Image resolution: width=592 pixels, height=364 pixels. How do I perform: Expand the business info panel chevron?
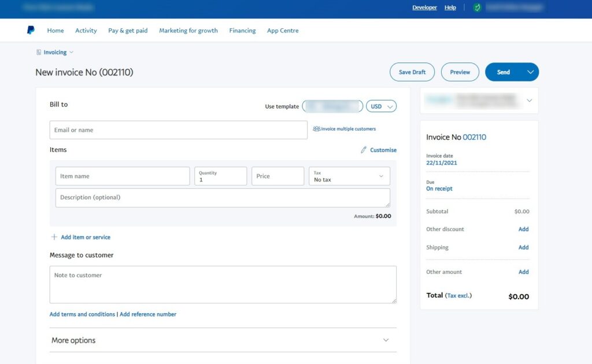530,101
